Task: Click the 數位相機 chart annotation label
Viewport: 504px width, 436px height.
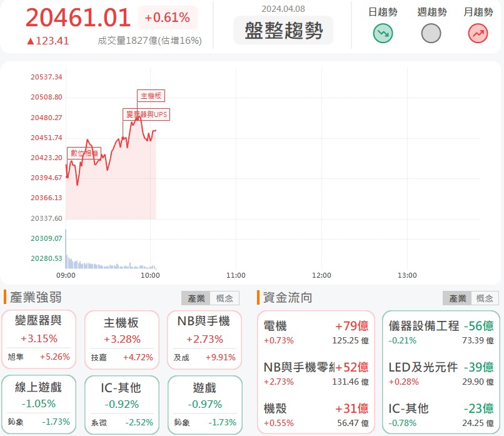Action: [84, 153]
